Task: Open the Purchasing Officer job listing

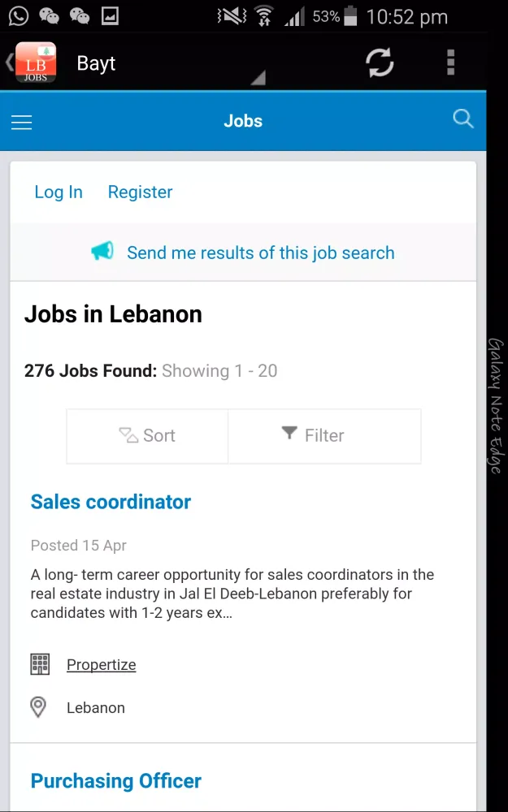Action: point(116,781)
